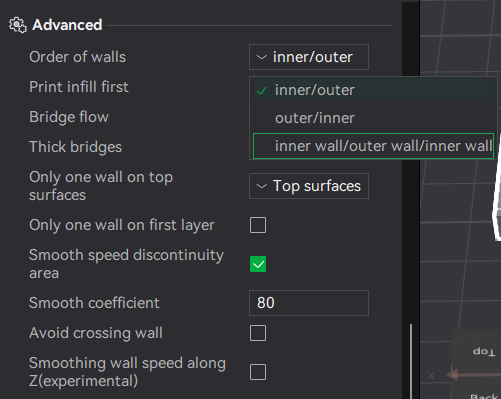
Task: Click the Top surfaces chevron arrow
Action: point(262,186)
